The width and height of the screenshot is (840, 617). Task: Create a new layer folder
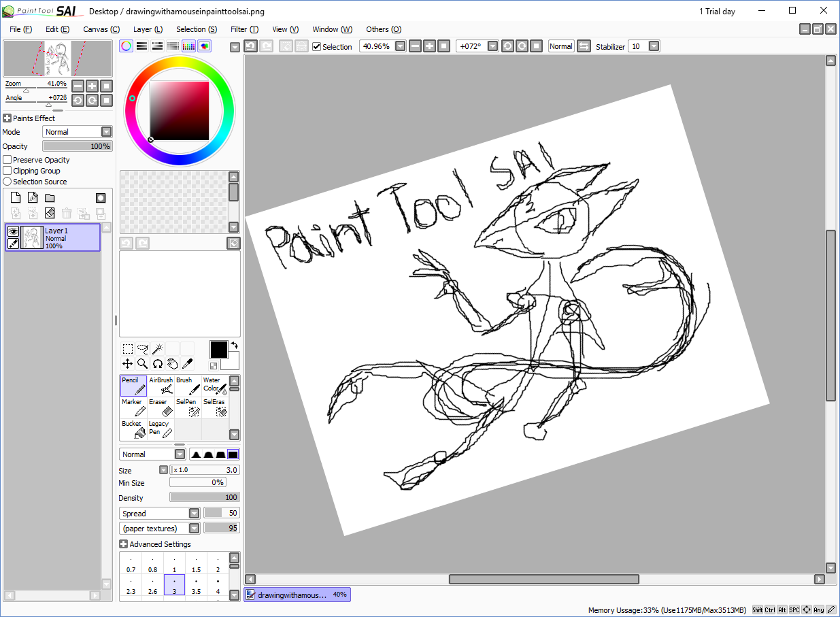(50, 198)
